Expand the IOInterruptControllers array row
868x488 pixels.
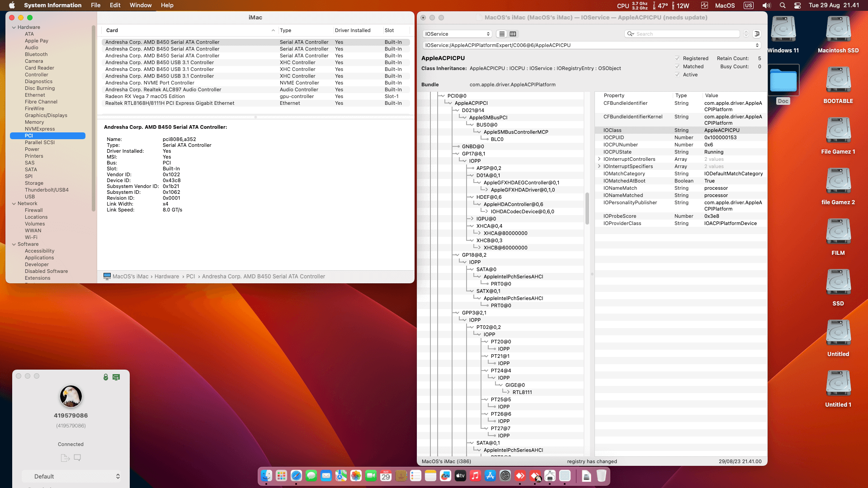pos(599,159)
